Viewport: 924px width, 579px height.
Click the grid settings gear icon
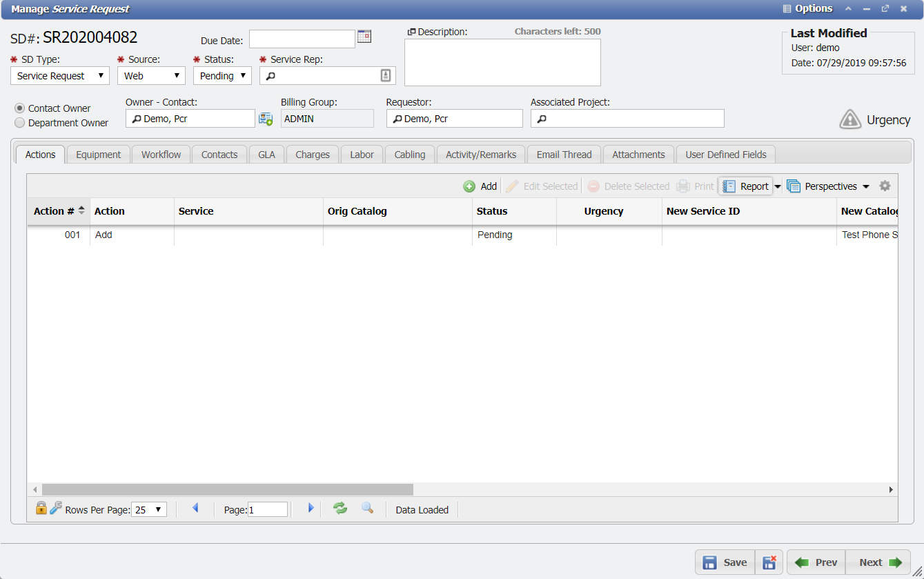885,186
